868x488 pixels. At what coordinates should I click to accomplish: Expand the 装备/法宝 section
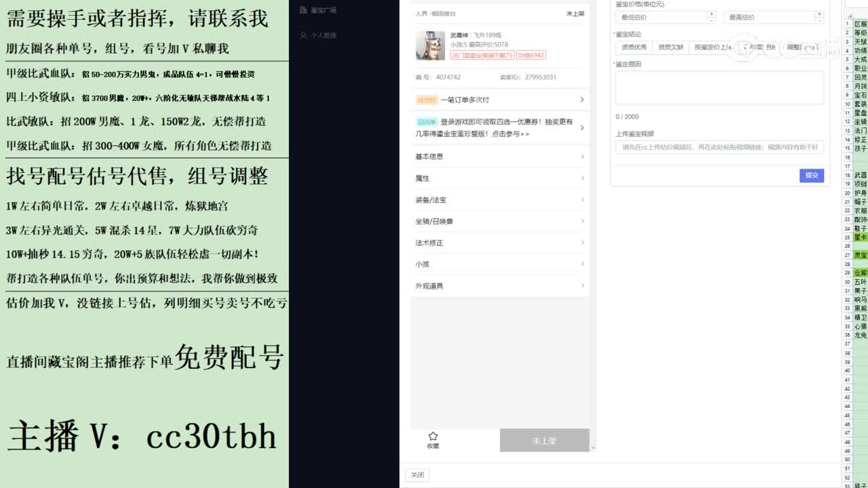(500, 200)
